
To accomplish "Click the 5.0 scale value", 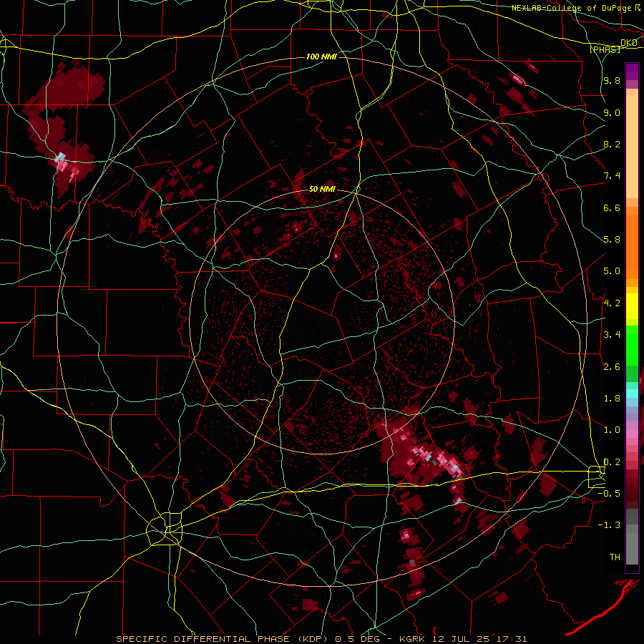I will click(x=612, y=271).
